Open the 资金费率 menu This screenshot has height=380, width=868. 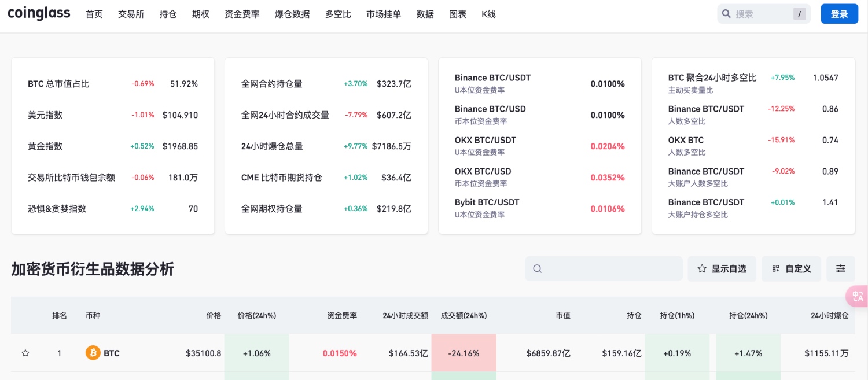point(242,14)
